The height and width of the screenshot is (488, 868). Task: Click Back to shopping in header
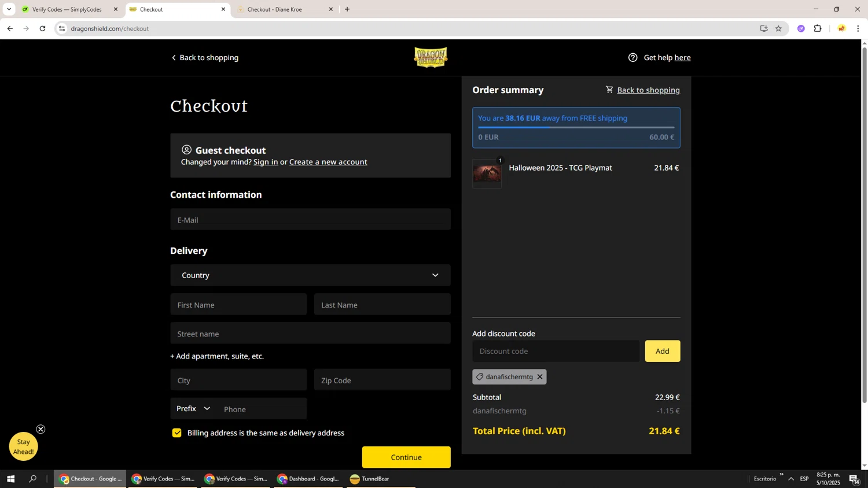tap(205, 57)
